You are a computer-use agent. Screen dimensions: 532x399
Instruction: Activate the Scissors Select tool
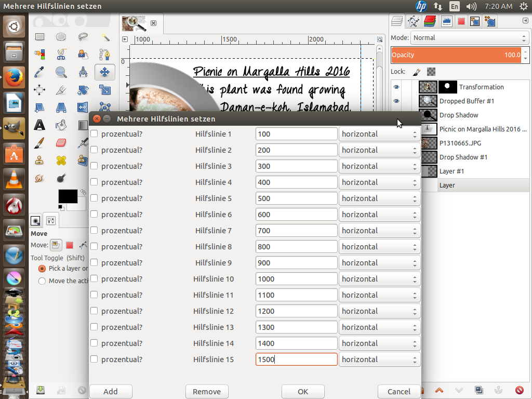(x=61, y=54)
